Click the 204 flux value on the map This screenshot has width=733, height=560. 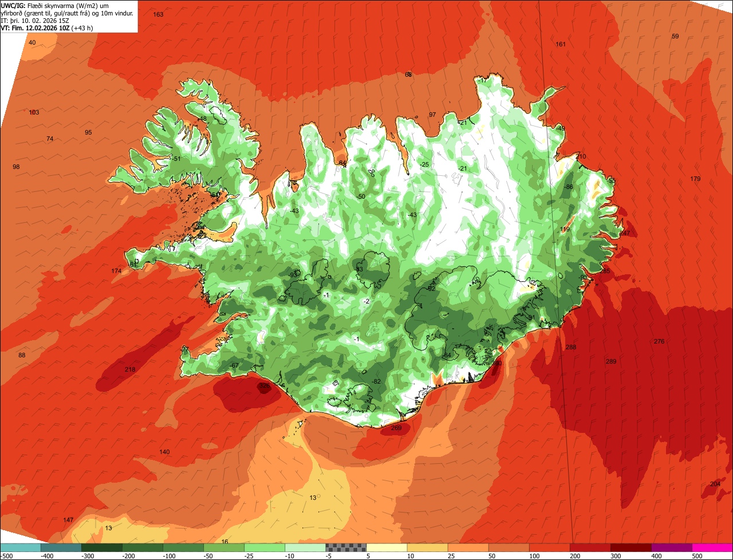tap(715, 484)
